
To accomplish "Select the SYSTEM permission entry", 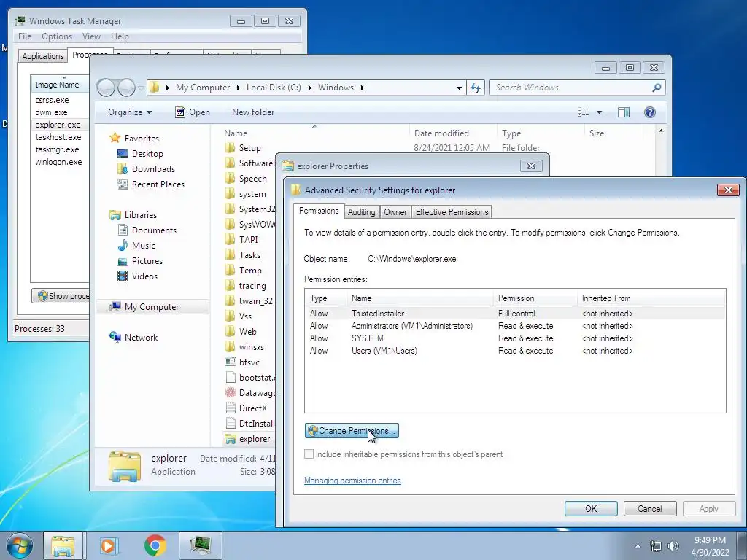I will pyautogui.click(x=516, y=338).
